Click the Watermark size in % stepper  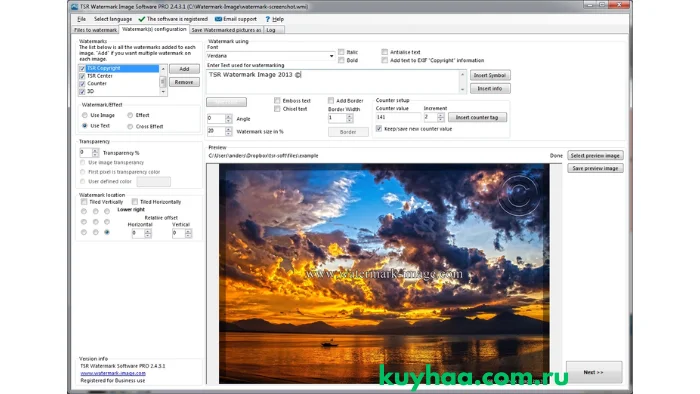pyautogui.click(x=228, y=131)
